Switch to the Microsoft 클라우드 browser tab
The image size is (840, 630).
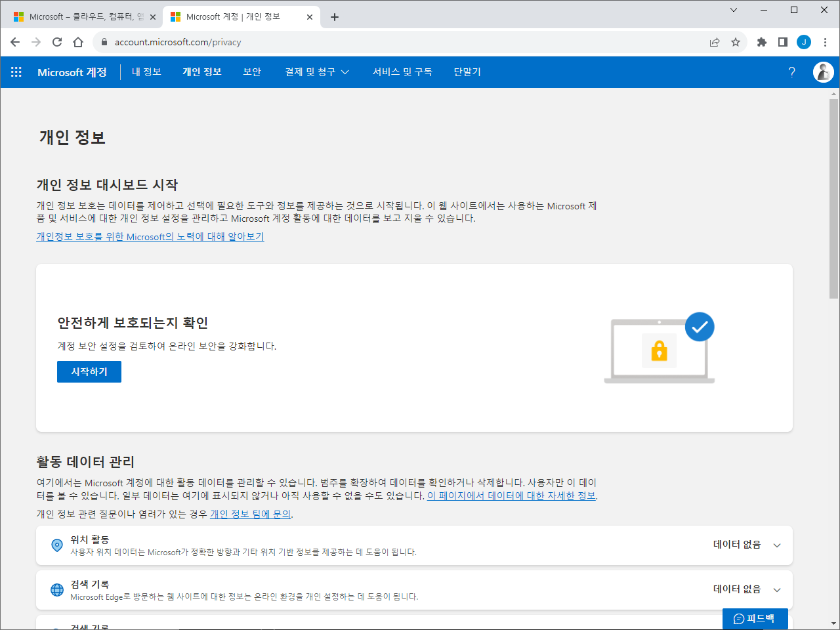pyautogui.click(x=85, y=17)
